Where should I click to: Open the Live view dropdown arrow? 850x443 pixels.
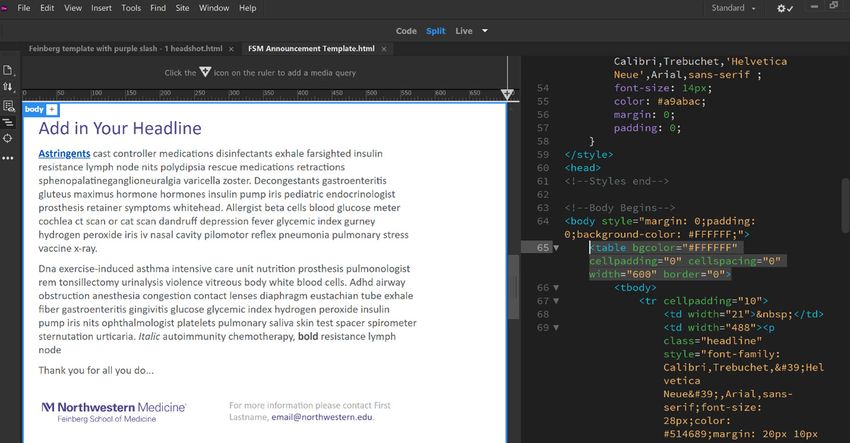click(485, 31)
